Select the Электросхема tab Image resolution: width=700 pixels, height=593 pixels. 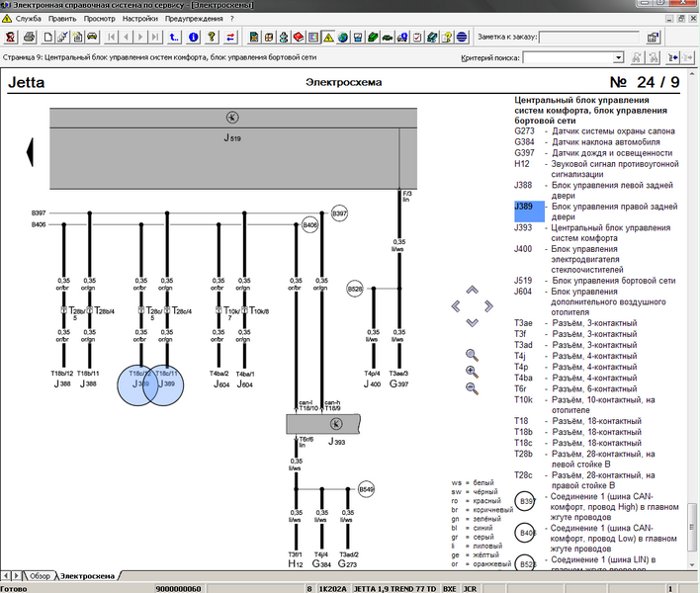click(87, 576)
